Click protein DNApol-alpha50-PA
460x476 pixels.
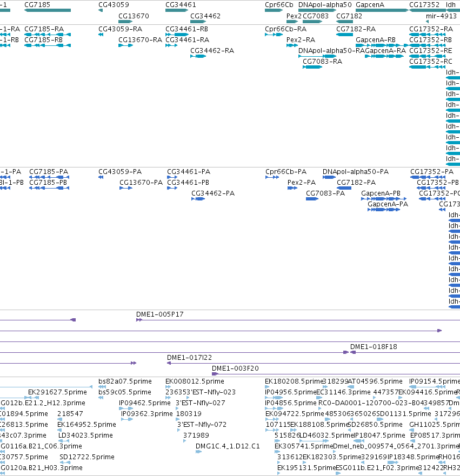point(356,172)
